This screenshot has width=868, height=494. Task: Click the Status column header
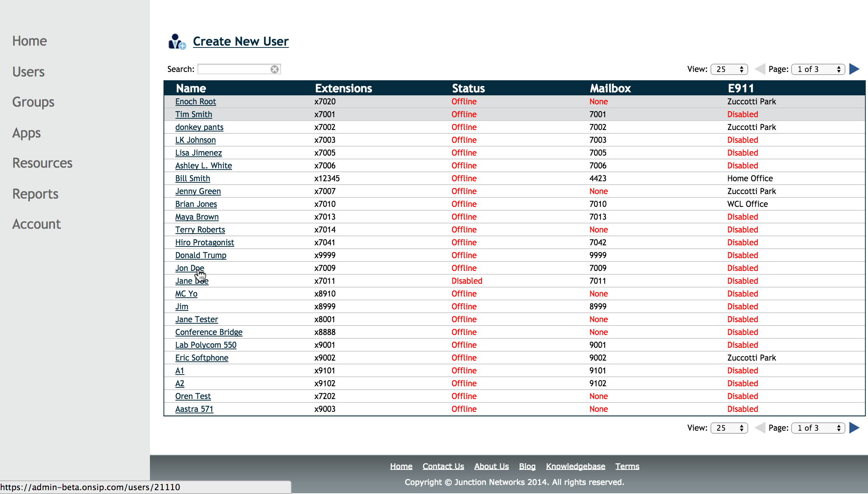tap(468, 88)
